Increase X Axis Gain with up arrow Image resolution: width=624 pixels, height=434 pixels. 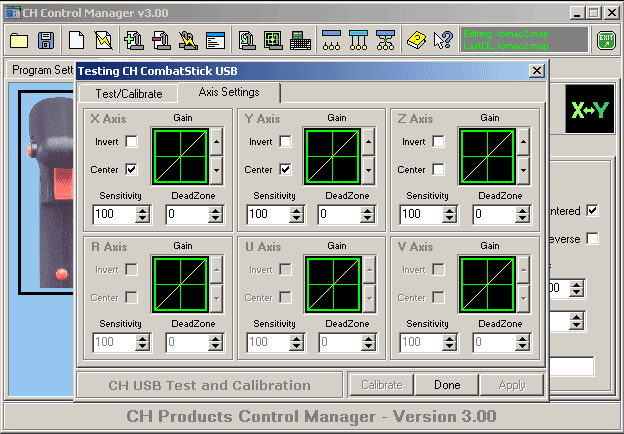(x=216, y=142)
